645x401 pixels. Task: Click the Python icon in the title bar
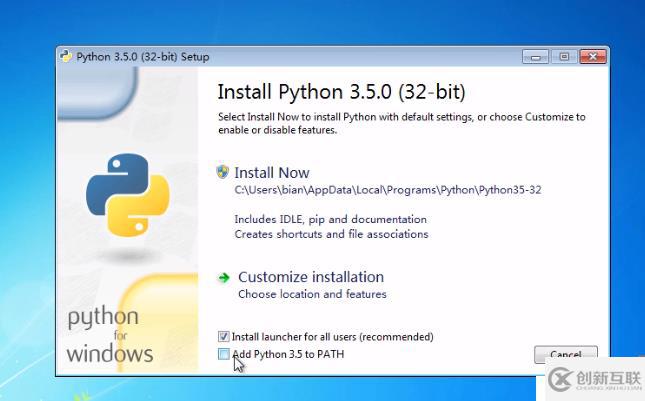click(66, 56)
